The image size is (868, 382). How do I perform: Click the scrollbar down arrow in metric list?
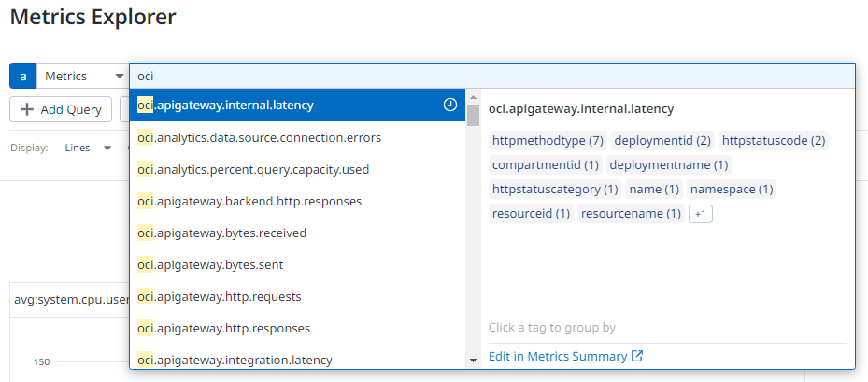[x=473, y=361]
